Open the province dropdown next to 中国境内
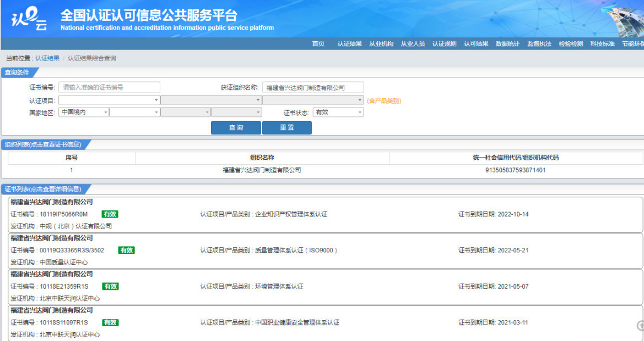The width and height of the screenshot is (644, 341). [x=135, y=112]
